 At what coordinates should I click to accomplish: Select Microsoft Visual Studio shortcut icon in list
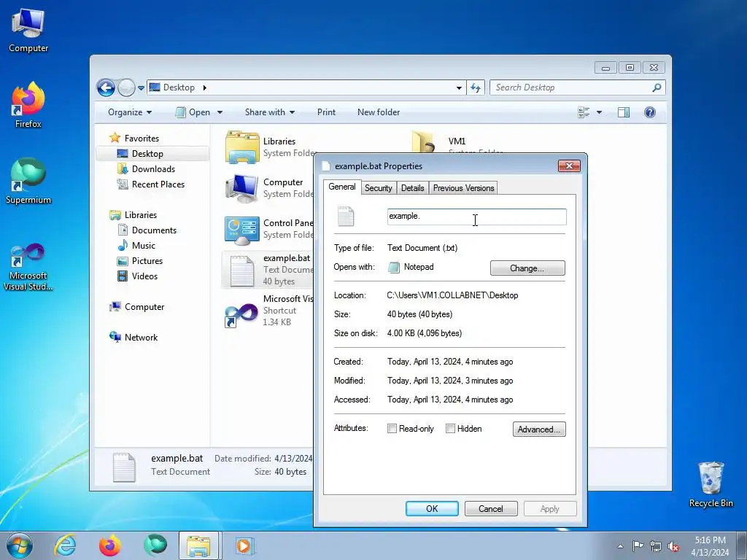tap(241, 314)
